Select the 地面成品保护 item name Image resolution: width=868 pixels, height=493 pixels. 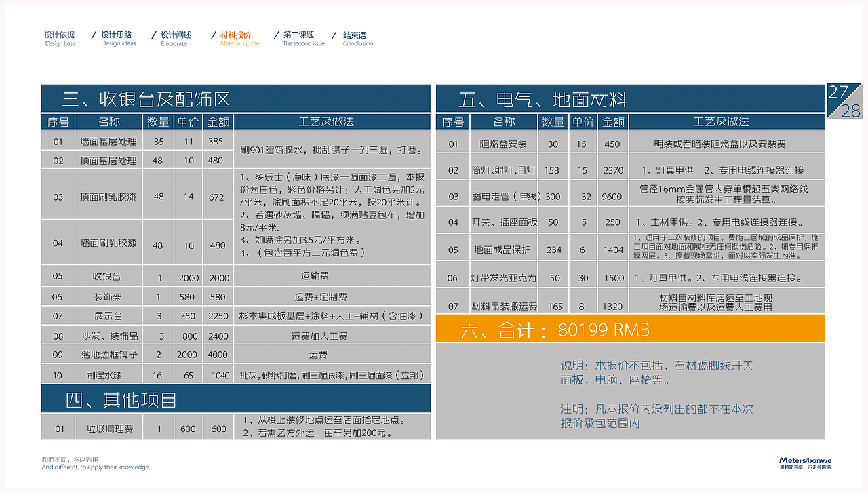[x=502, y=250]
